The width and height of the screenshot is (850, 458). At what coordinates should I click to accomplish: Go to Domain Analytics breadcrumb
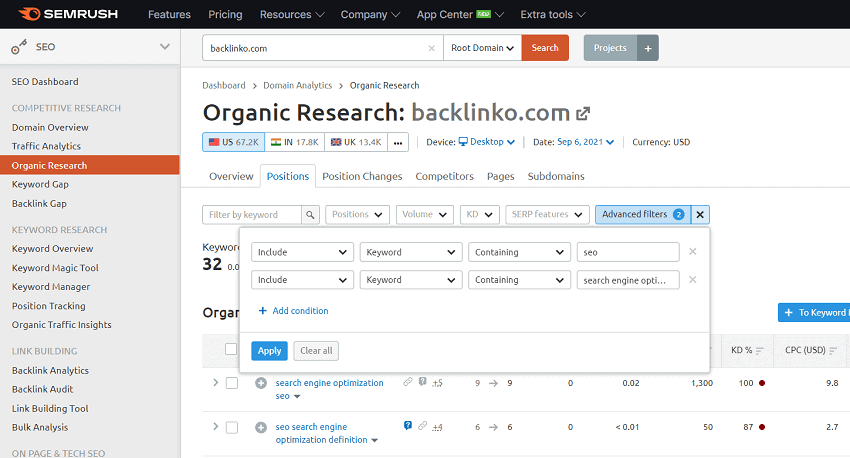[x=298, y=86]
